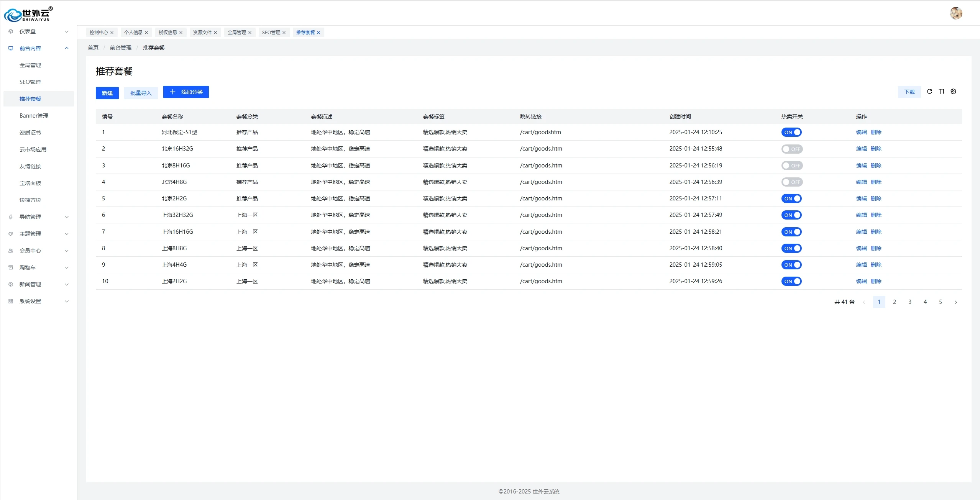Turn off hot-sale switch for 河北保定-S1型
This screenshot has height=500, width=980.
(x=791, y=132)
